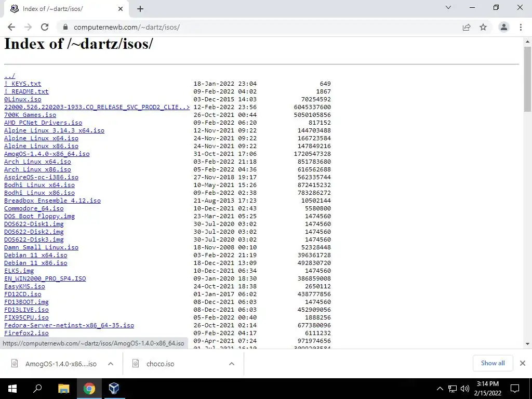Go to parent directory ../ link
This screenshot has height=399, width=532.
9,76
